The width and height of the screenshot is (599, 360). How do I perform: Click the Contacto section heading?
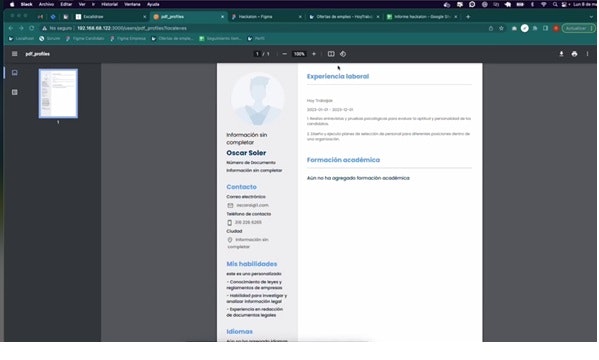241,187
